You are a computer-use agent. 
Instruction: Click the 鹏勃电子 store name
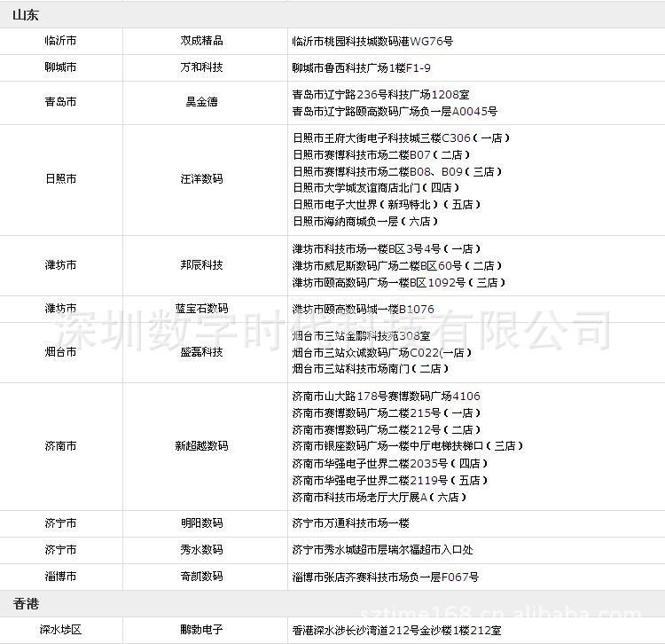click(x=201, y=630)
